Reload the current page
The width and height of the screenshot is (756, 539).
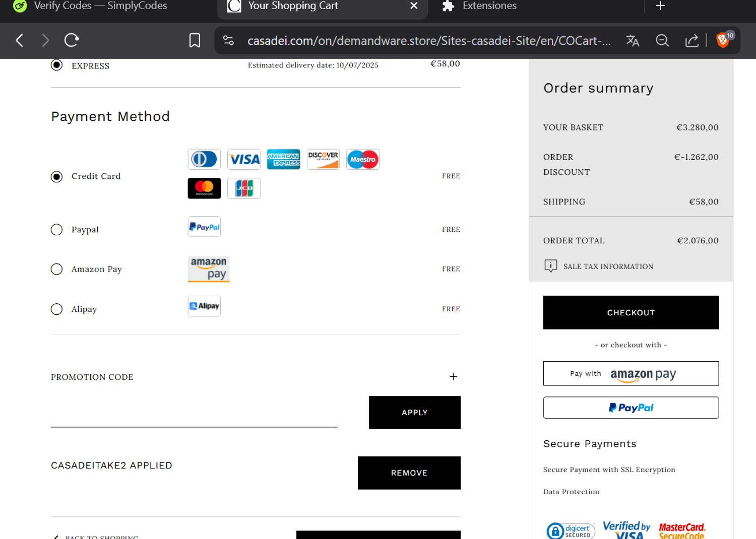pos(72,40)
